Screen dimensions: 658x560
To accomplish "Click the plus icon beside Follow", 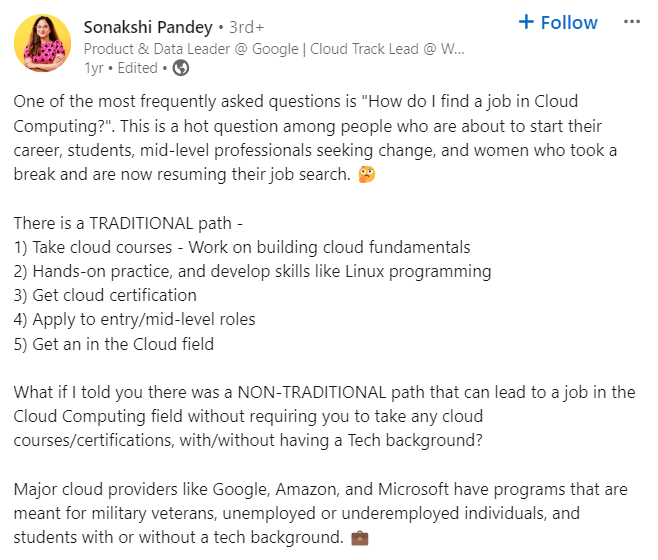I will pos(527,22).
